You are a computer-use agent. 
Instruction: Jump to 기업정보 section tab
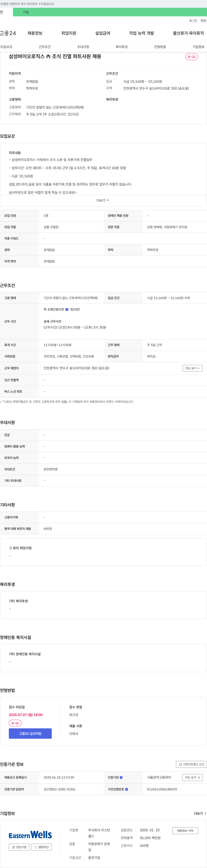[198, 47]
